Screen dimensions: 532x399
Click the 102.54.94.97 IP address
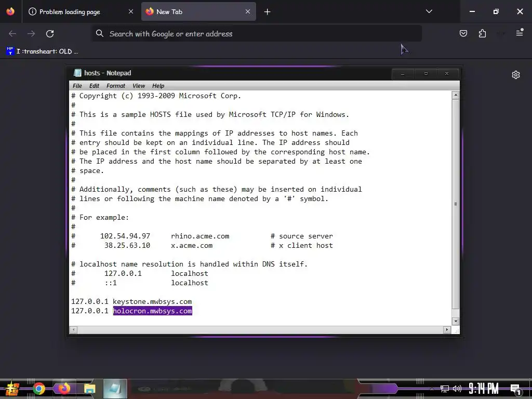pyautogui.click(x=125, y=236)
